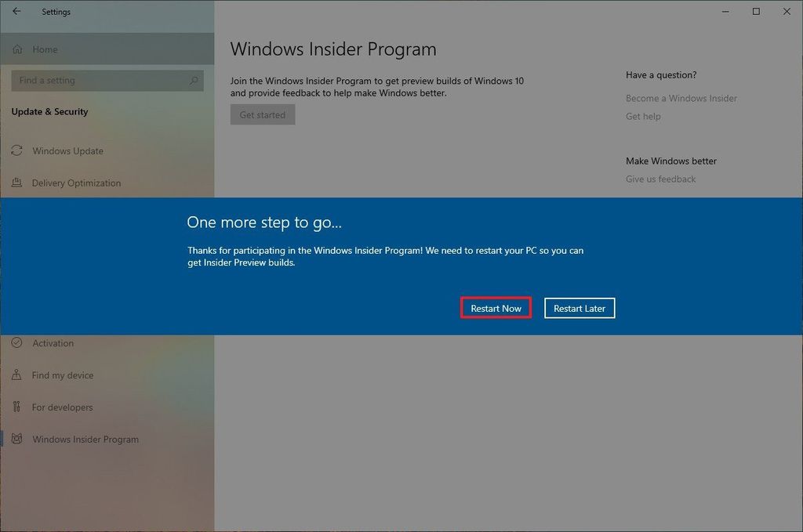Image resolution: width=803 pixels, height=532 pixels.
Task: Choose Restart Later instead
Action: pyautogui.click(x=580, y=308)
